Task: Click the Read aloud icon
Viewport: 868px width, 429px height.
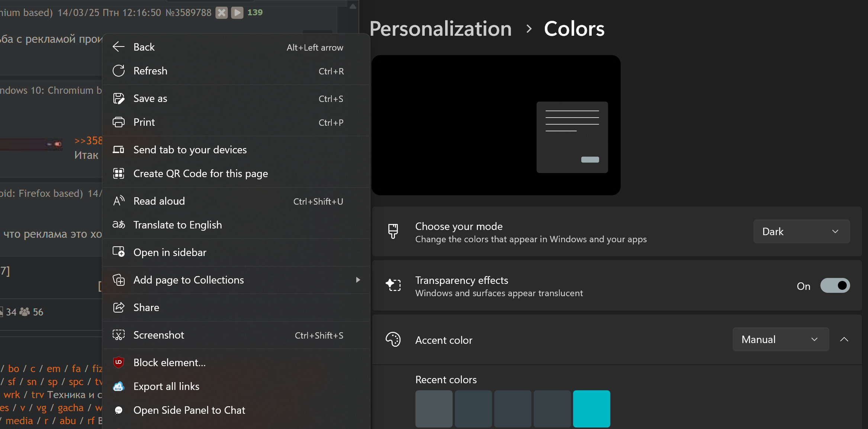Action: (119, 201)
